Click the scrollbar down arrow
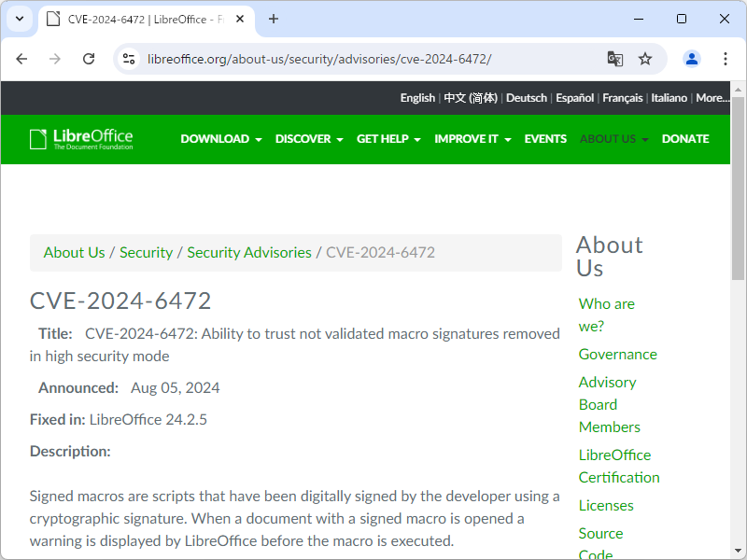This screenshot has width=747, height=560. [x=738, y=551]
